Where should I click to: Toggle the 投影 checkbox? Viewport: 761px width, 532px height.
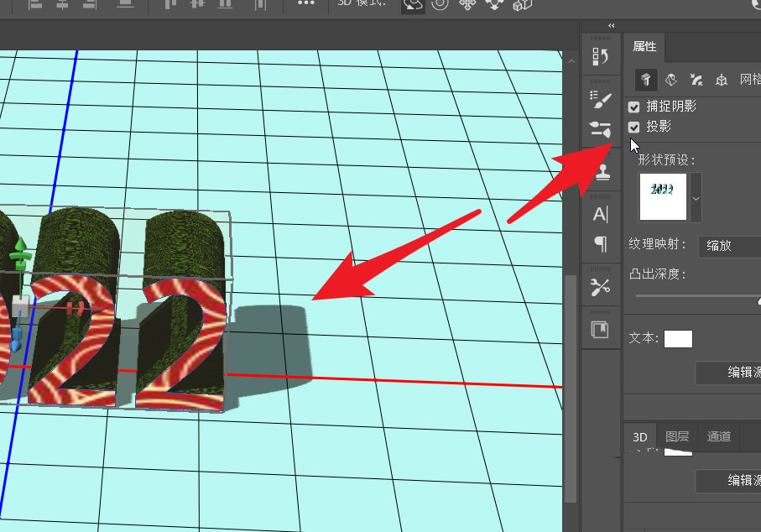(634, 127)
